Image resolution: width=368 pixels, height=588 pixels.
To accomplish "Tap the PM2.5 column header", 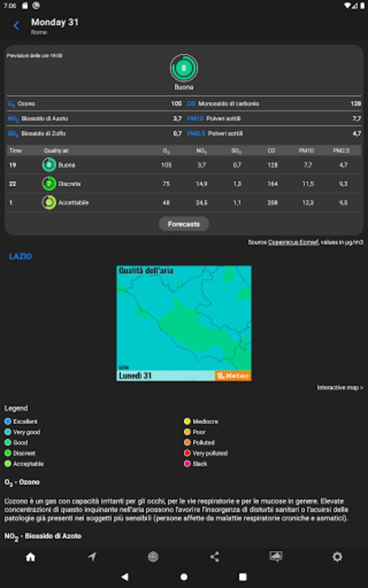I will (341, 151).
